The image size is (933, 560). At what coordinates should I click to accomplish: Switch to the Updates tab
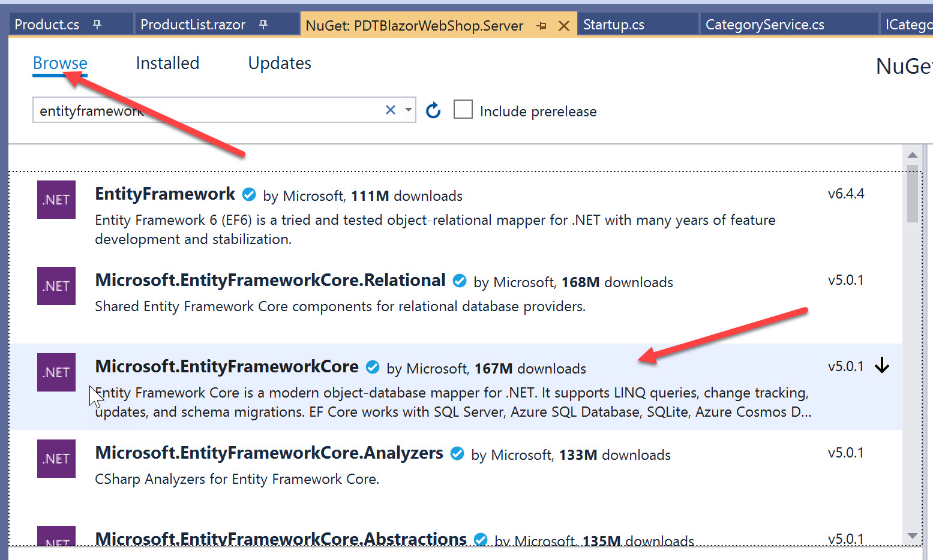[x=280, y=63]
